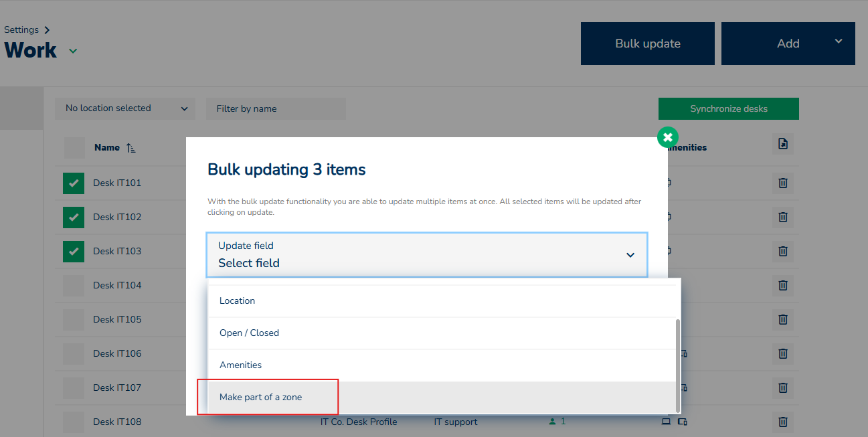This screenshot has width=868, height=437.
Task: Click trash icon for Desk IT102
Action: click(x=782, y=217)
